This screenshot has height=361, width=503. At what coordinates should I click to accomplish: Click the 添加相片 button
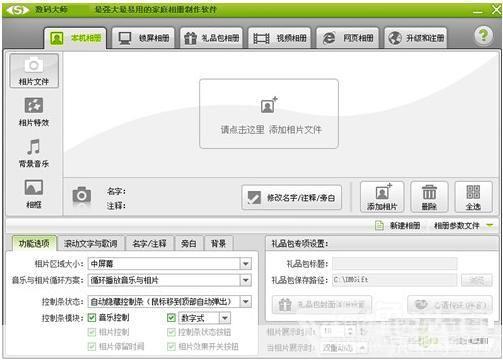coord(382,197)
